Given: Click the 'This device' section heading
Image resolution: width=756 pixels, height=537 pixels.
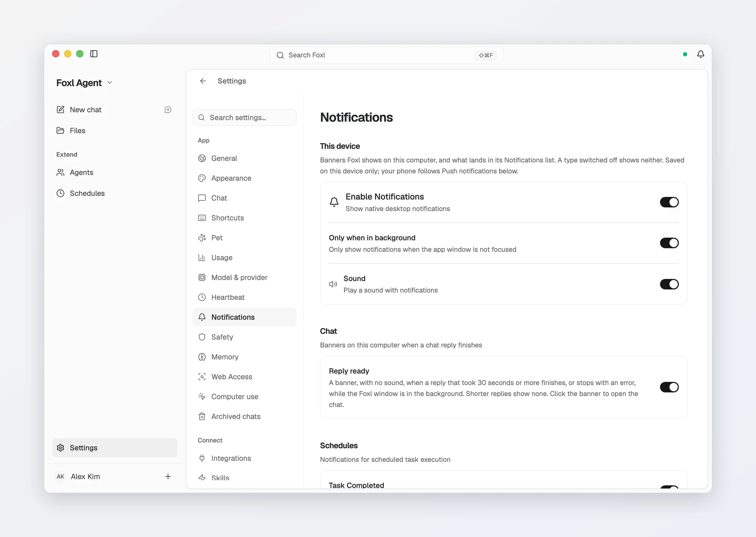Looking at the screenshot, I should click(340, 146).
